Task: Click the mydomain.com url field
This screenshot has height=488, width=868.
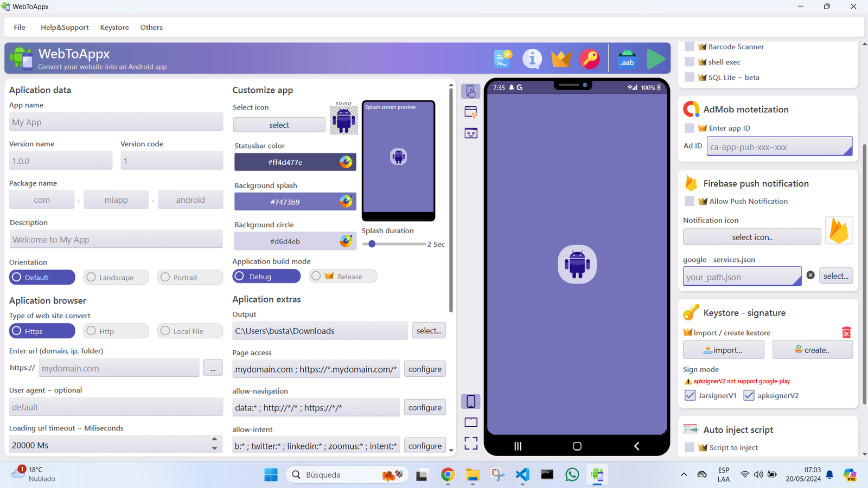Action: [119, 368]
